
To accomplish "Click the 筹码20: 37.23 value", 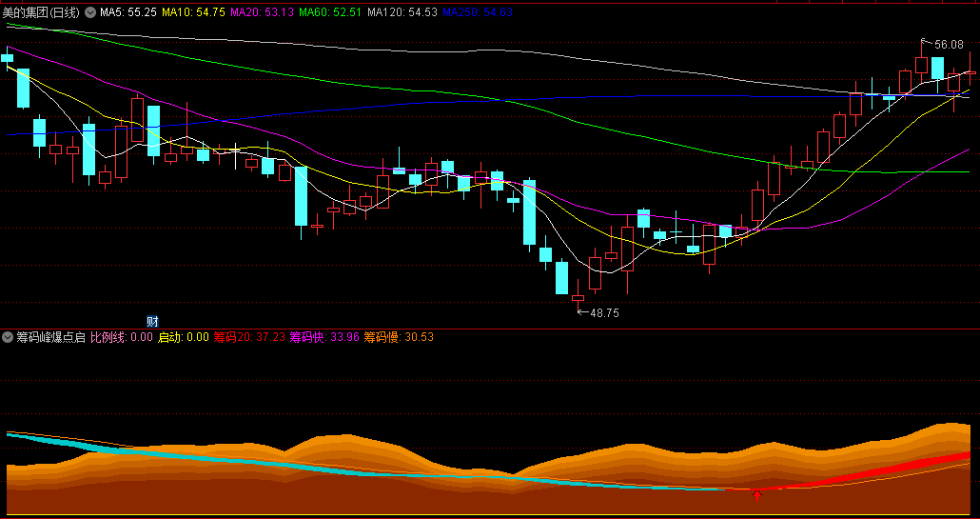I will tap(249, 337).
